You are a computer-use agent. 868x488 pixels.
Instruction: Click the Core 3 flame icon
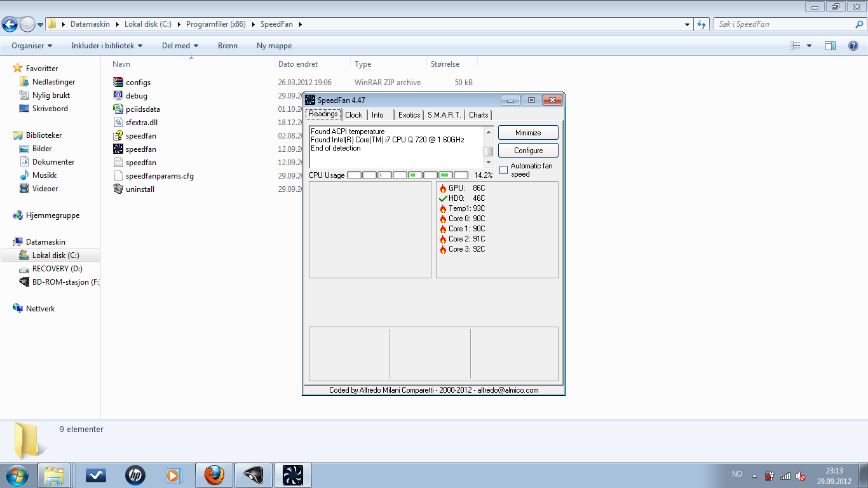click(443, 249)
